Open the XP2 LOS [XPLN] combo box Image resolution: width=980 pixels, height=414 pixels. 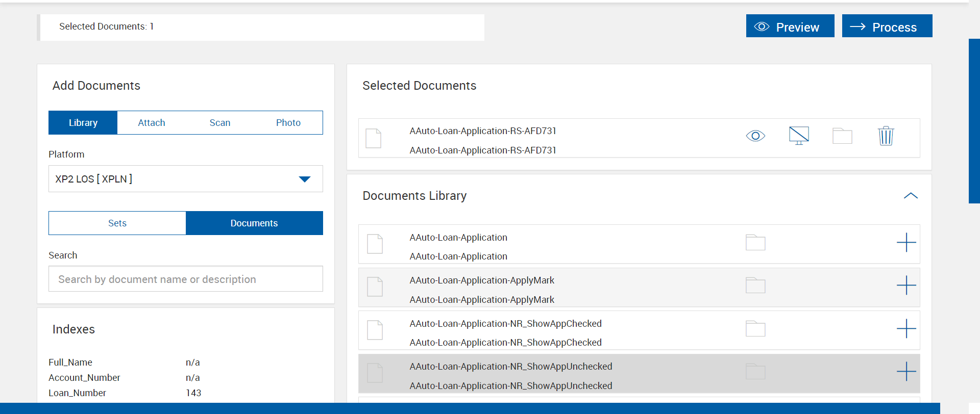pyautogui.click(x=174, y=179)
